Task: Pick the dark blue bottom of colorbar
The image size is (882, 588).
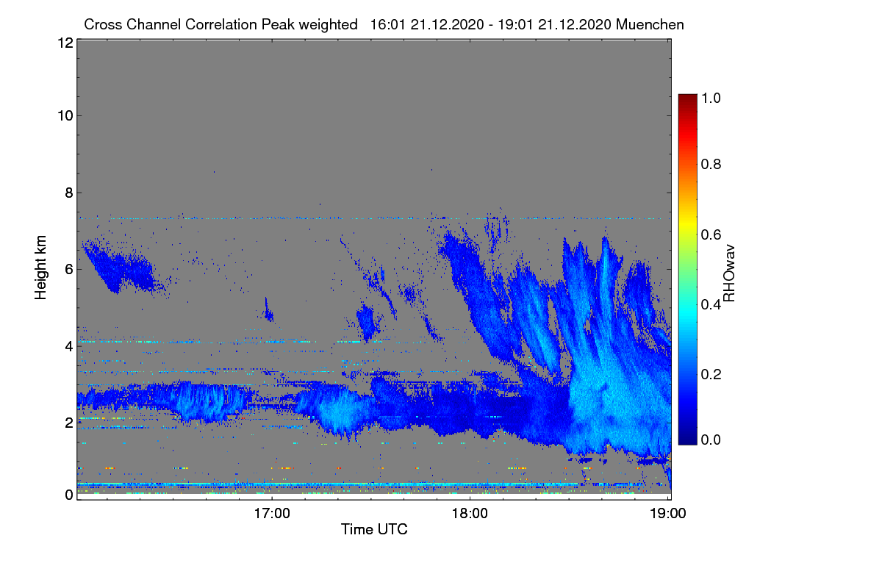Action: coord(687,440)
